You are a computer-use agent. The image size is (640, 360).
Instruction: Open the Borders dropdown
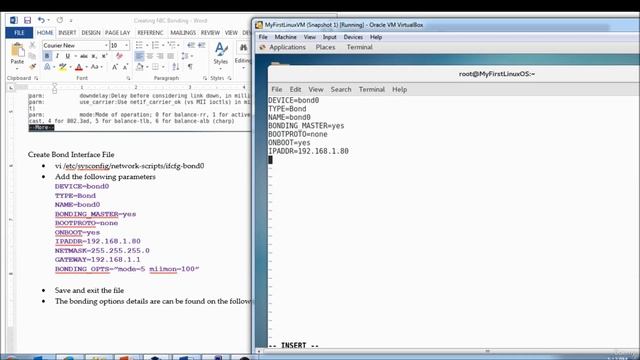(163, 67)
